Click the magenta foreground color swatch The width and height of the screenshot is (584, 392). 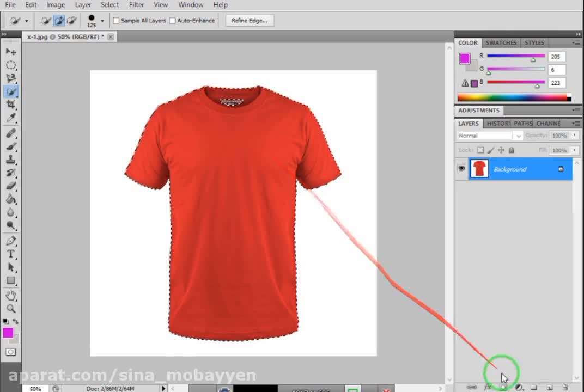click(x=8, y=333)
